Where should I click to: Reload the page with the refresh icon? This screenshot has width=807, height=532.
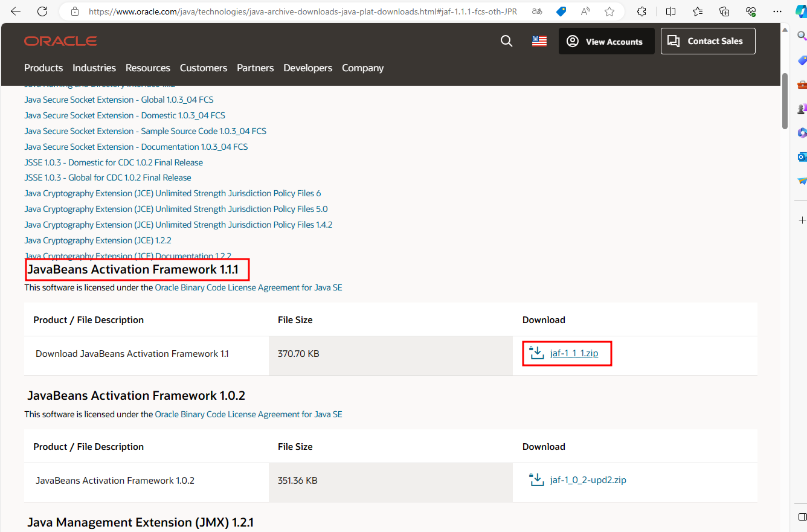click(42, 11)
